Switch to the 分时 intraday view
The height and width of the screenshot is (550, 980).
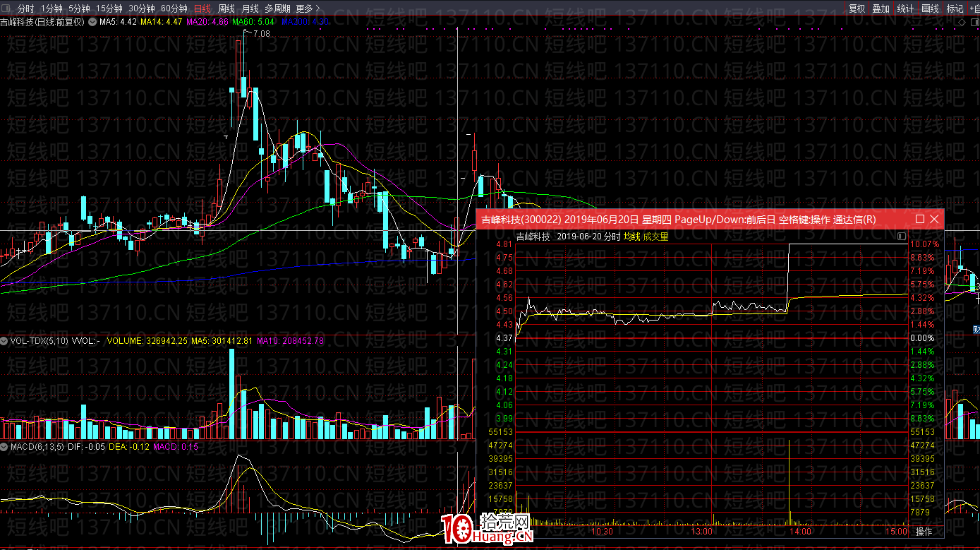[25, 8]
